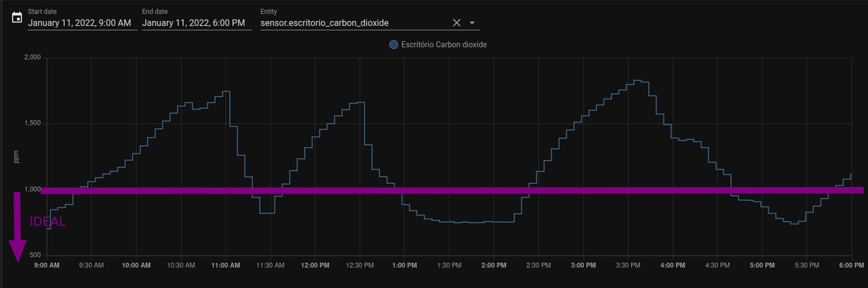Viewport: 868px width, 288px height.
Task: Click the 2,000 y-axis tick label
Action: (33, 58)
